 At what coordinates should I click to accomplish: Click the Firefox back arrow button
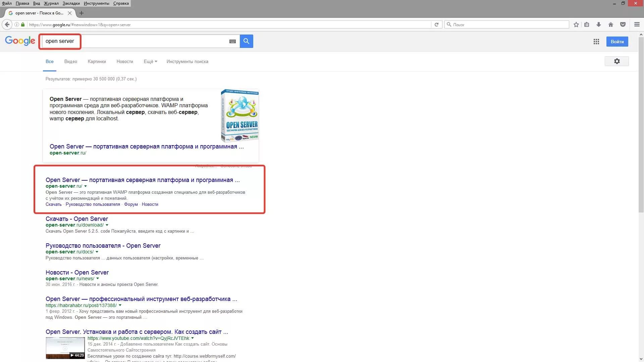7,24
